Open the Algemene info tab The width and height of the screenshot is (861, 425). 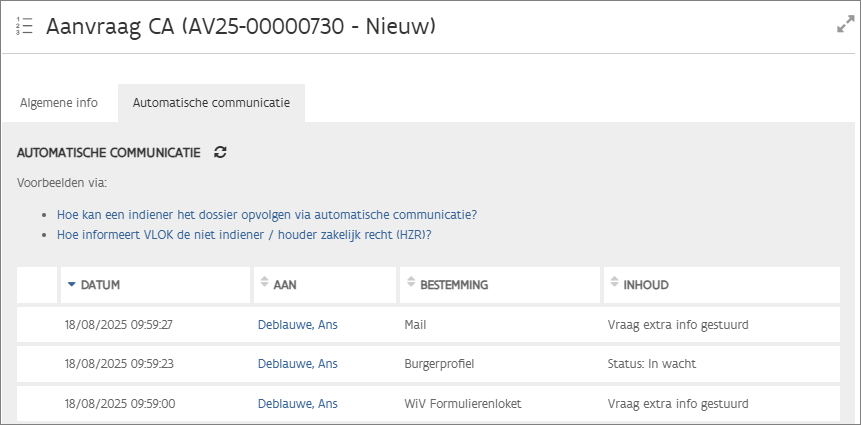click(x=59, y=103)
